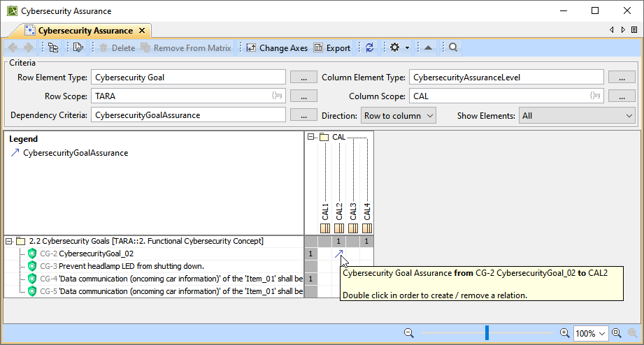Click the zoom in icon right of slider
The height and width of the screenshot is (345, 644).
pyautogui.click(x=564, y=334)
